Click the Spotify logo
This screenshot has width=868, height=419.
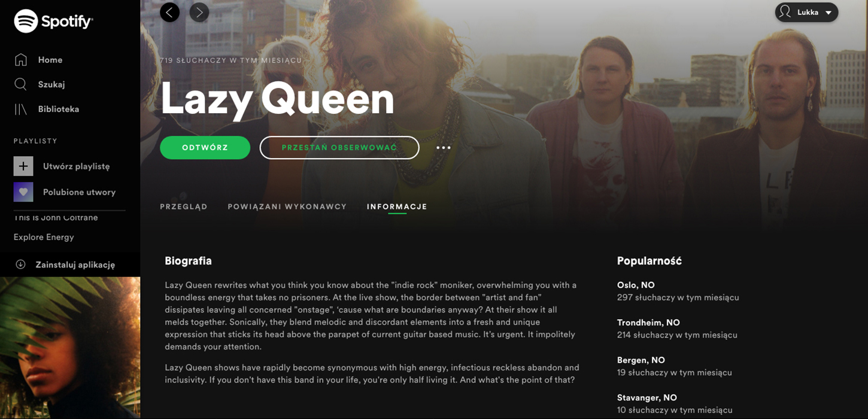(x=53, y=22)
